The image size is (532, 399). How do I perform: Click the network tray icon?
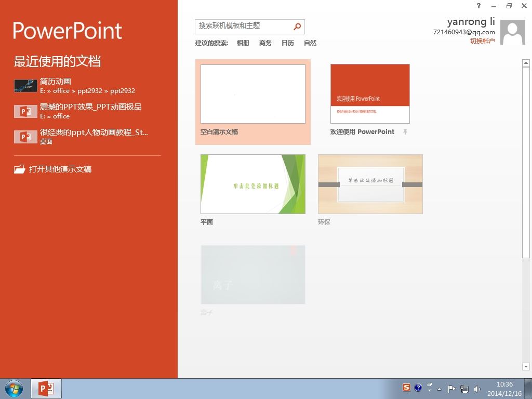click(464, 389)
